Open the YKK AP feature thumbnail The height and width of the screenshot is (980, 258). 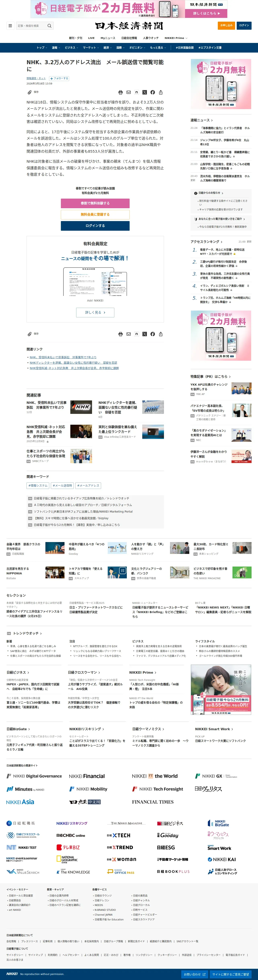pyautogui.click(x=242, y=389)
